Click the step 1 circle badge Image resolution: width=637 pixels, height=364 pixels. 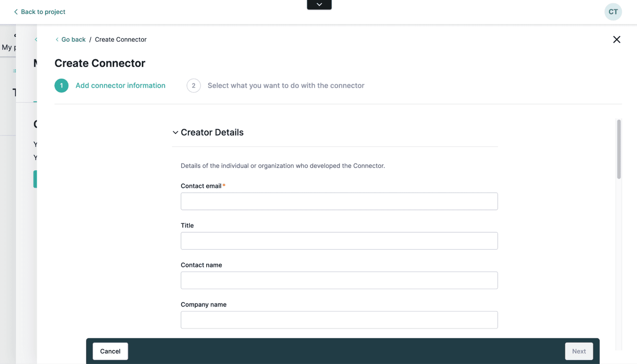tap(61, 85)
